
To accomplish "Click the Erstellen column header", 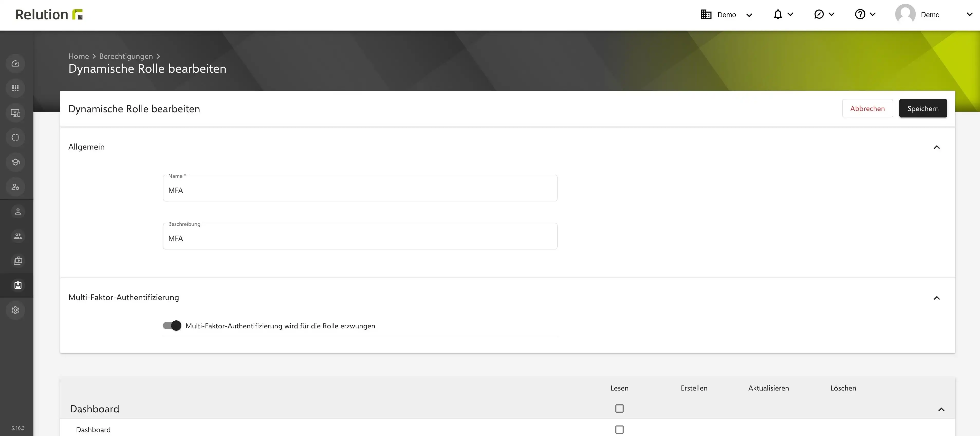I will click(x=694, y=388).
